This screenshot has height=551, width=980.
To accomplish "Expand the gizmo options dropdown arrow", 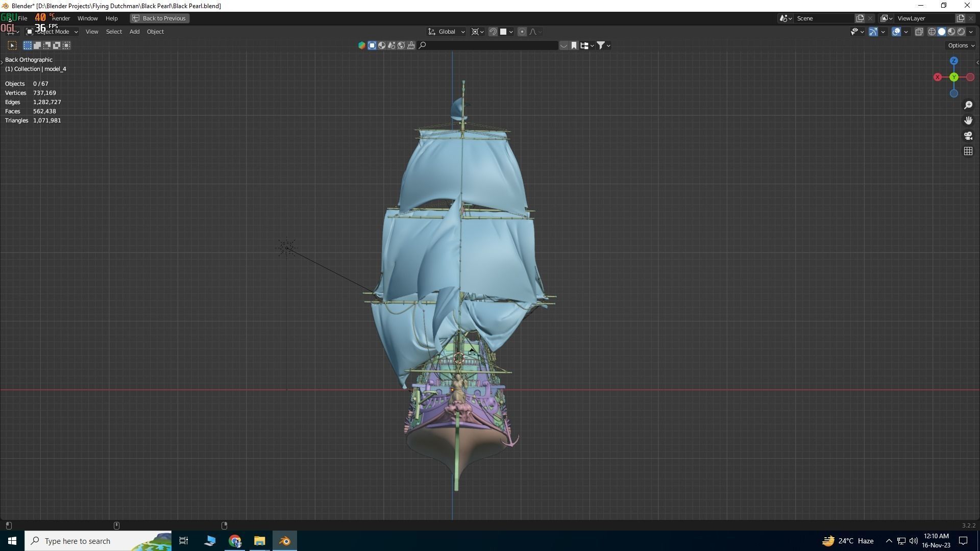I will pyautogui.click(x=883, y=32).
